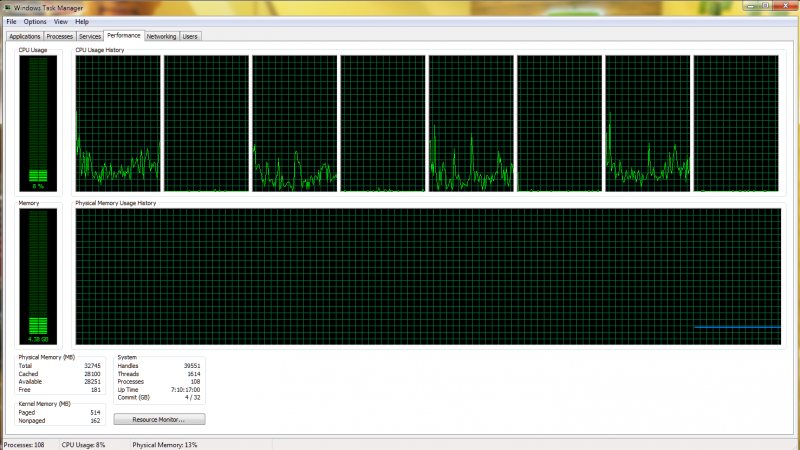Click the Free memory value 181
800x450 pixels.
pos(95,390)
